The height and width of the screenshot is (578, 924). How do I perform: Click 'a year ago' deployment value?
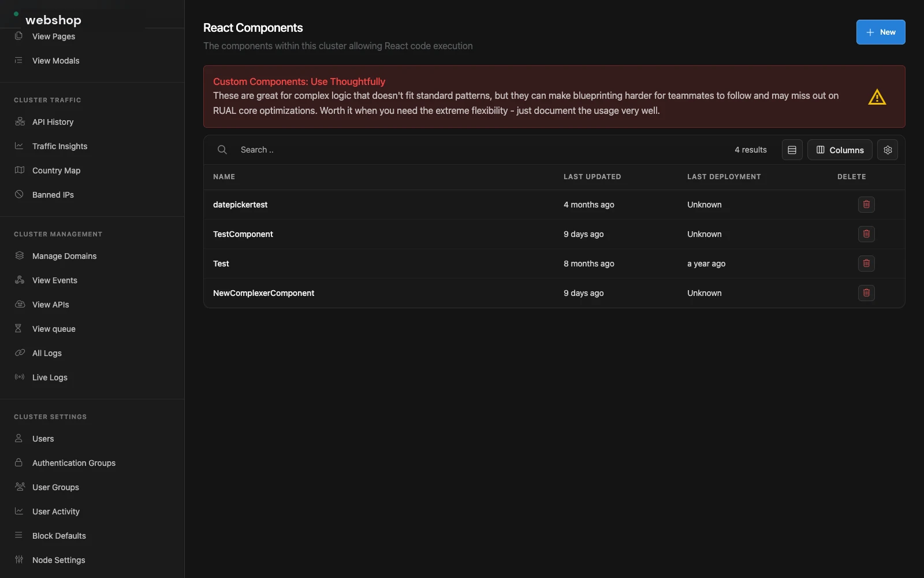[706, 264]
